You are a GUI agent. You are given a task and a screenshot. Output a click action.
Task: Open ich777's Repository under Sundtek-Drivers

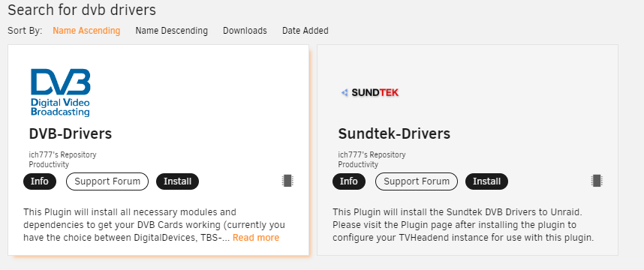[372, 154]
